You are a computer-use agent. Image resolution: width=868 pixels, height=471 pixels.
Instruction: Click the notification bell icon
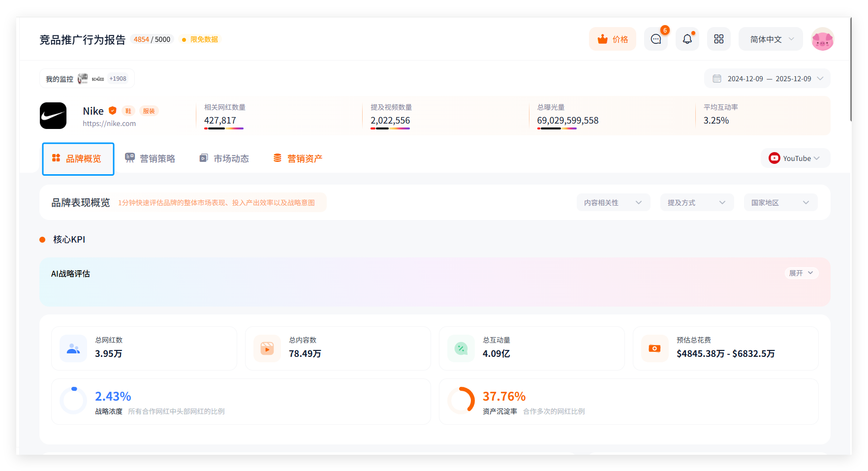tap(687, 39)
